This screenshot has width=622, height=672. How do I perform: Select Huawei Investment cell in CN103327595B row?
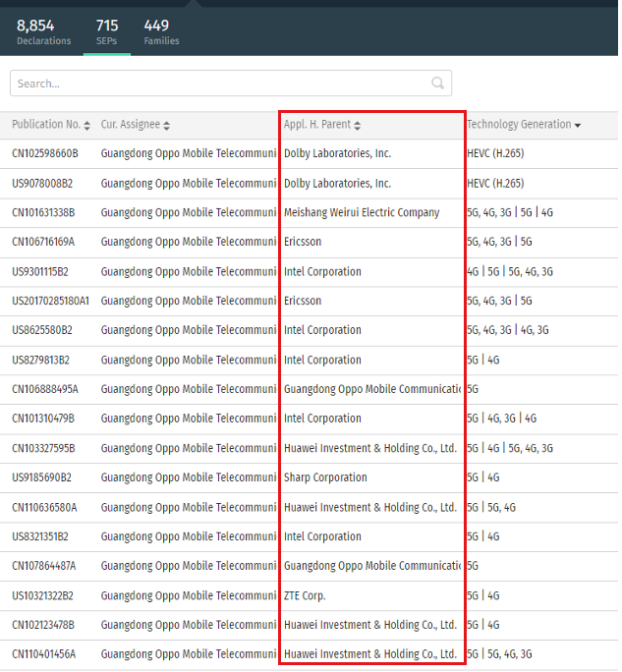(x=370, y=448)
